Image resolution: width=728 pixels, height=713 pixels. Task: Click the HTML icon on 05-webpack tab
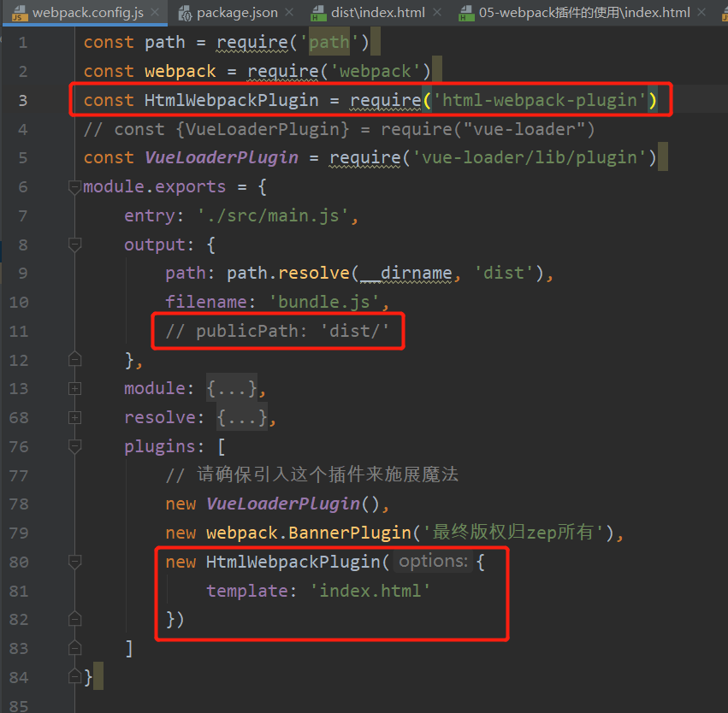[465, 14]
